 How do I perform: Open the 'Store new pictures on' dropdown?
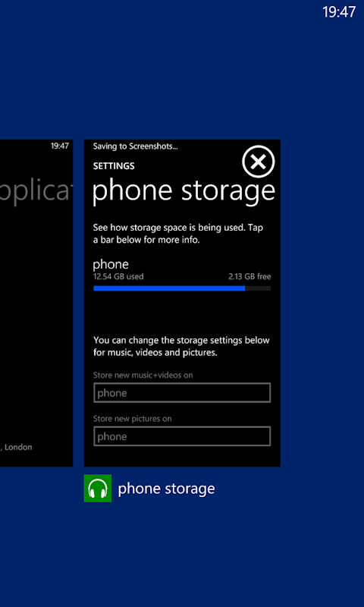[x=182, y=437]
